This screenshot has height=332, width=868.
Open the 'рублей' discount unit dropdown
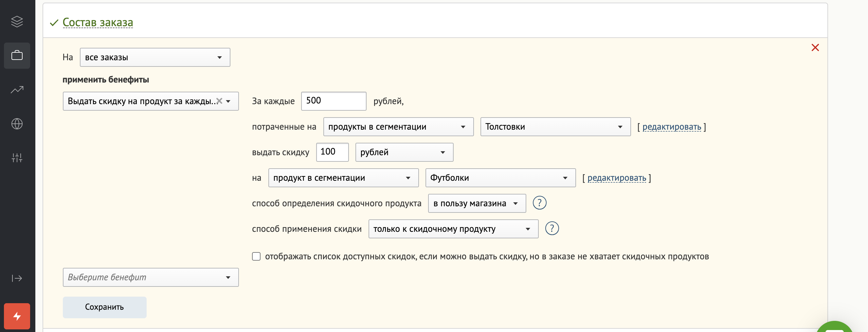[x=404, y=152]
